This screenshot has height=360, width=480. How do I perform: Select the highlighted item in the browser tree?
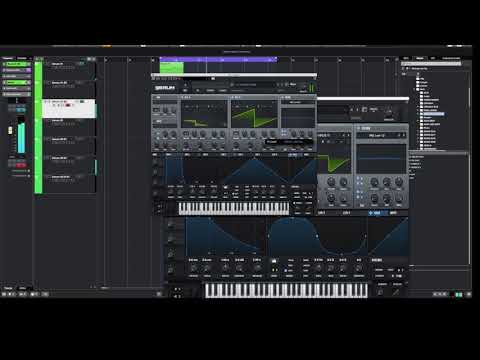pyautogui.click(x=434, y=114)
